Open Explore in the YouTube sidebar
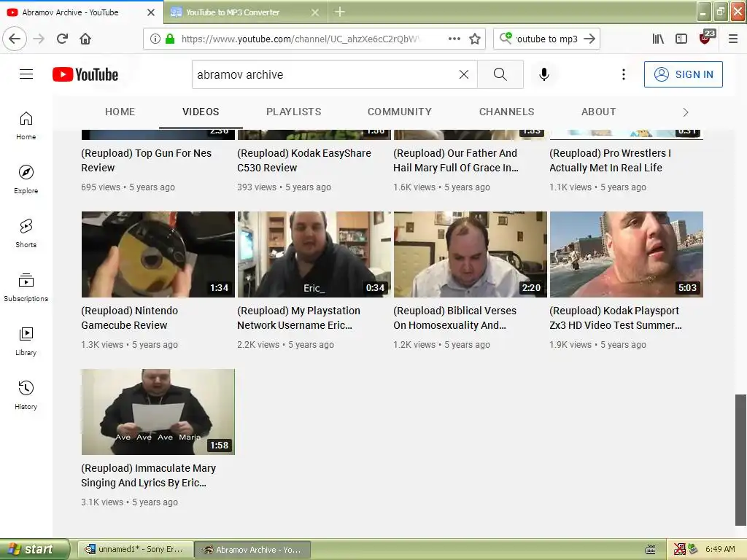This screenshot has height=560, width=747. point(26,179)
